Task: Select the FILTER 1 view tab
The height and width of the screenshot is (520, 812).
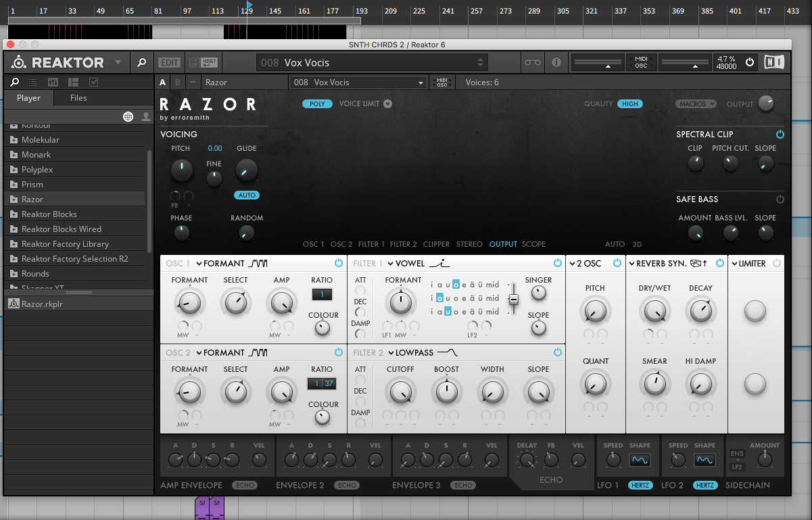Action: coord(372,244)
